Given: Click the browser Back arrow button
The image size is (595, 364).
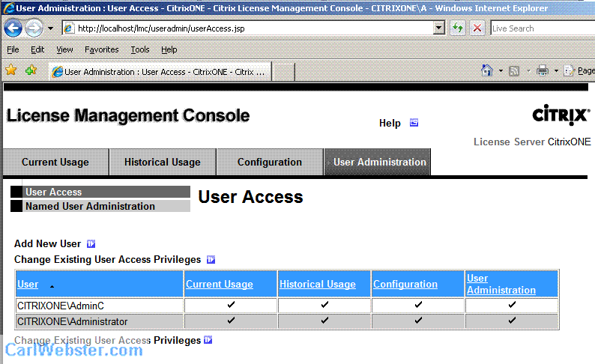Looking at the screenshot, I should tap(13, 28).
